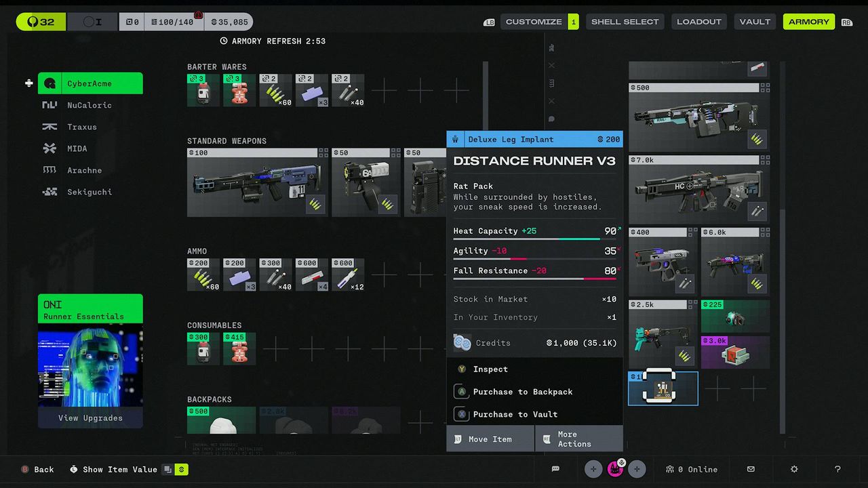The image size is (868, 488).
Task: Click the chat bubble icon in the bottom bar
Action: 555,469
